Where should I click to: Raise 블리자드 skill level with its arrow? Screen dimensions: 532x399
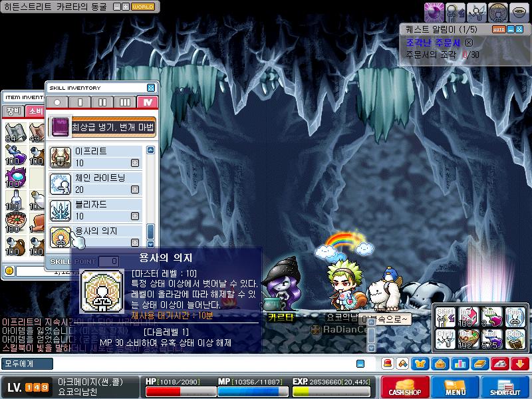point(135,216)
